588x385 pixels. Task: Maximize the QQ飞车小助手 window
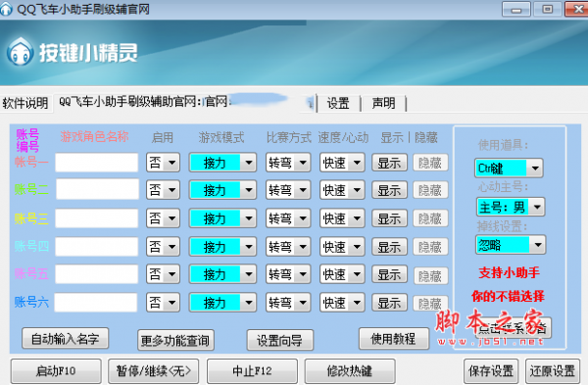[548, 9]
